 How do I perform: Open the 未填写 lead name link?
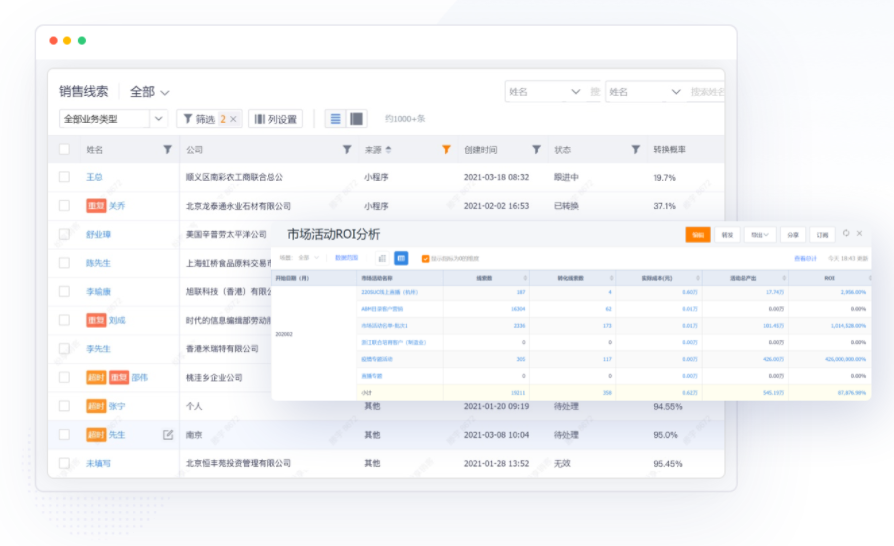coord(97,464)
